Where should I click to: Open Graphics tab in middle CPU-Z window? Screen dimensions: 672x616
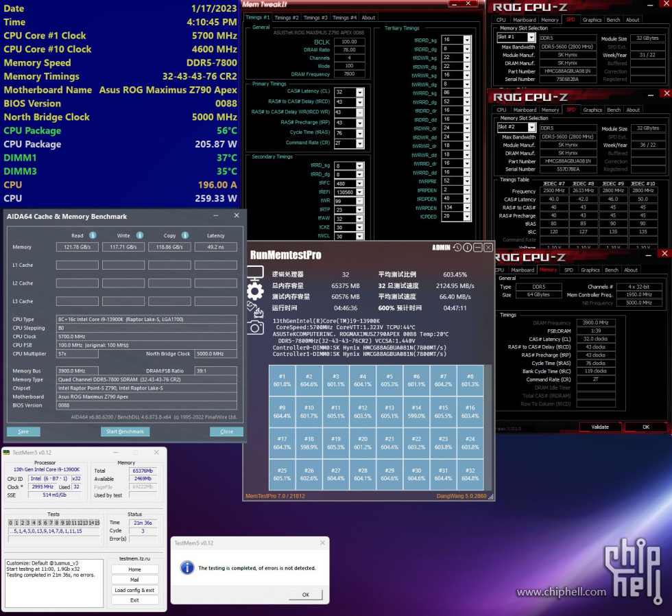pos(592,110)
